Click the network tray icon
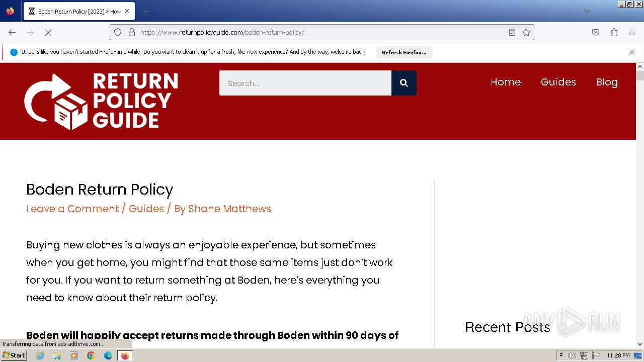Viewport: 644px width, 362px height. tap(584, 355)
